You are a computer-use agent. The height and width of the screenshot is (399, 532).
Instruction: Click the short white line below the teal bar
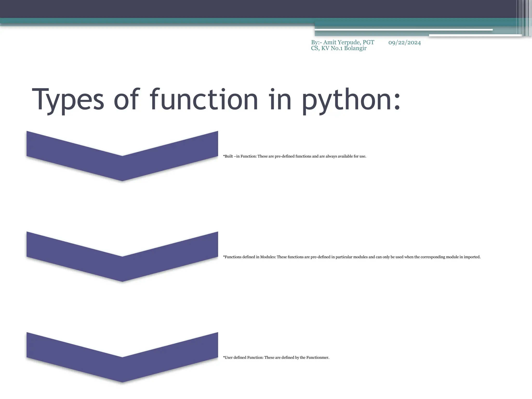[x=475, y=35]
